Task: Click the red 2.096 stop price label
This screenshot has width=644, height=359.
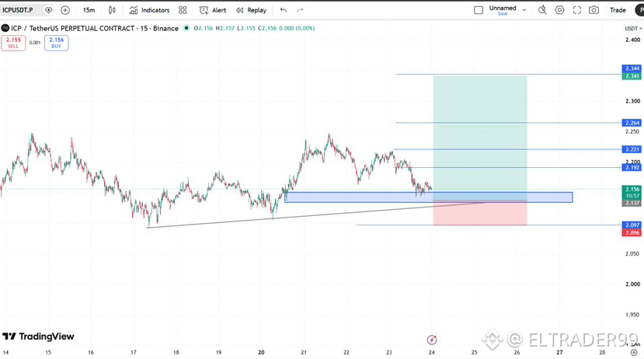Action: [x=632, y=232]
